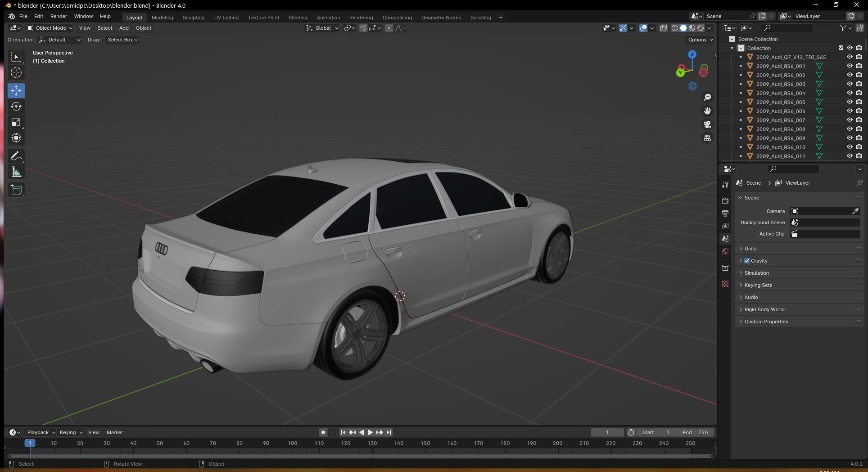868x472 pixels.
Task: Open the Options dropdown in viewport
Action: [x=700, y=40]
